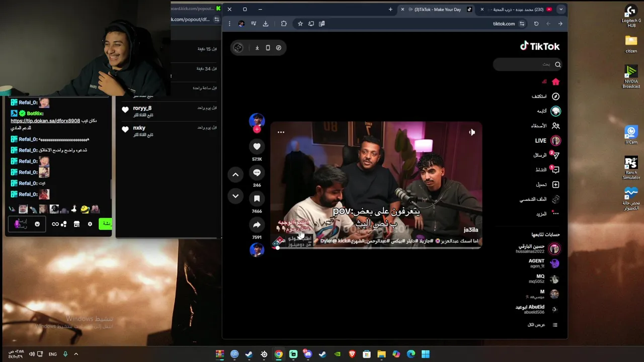Open the Ranch Simulator desktop shortcut

coord(631,168)
